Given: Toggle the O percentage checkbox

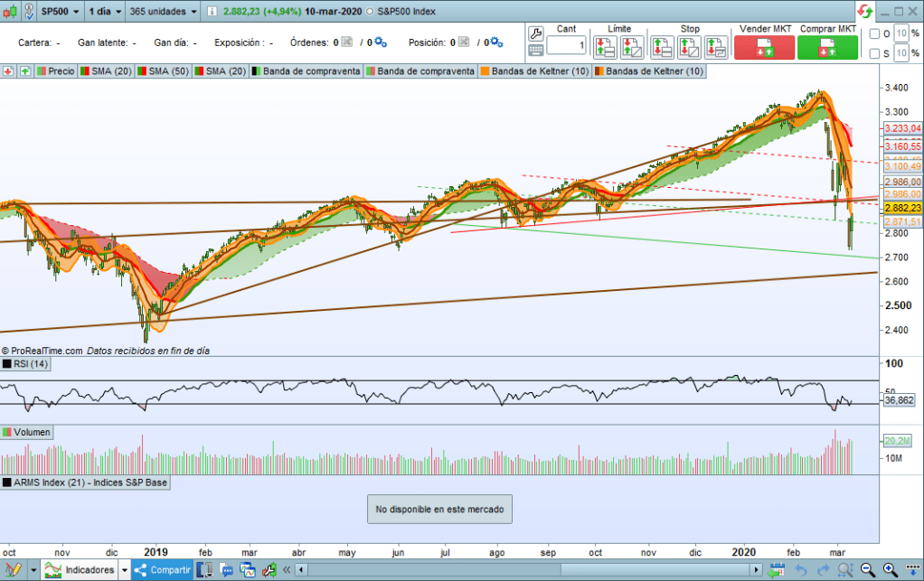Looking at the screenshot, I should pos(874,34).
